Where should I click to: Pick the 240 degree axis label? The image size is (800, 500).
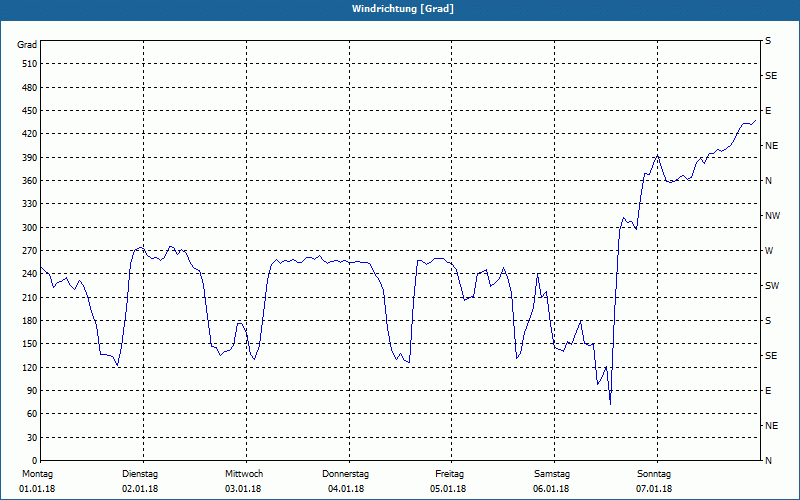(x=30, y=274)
